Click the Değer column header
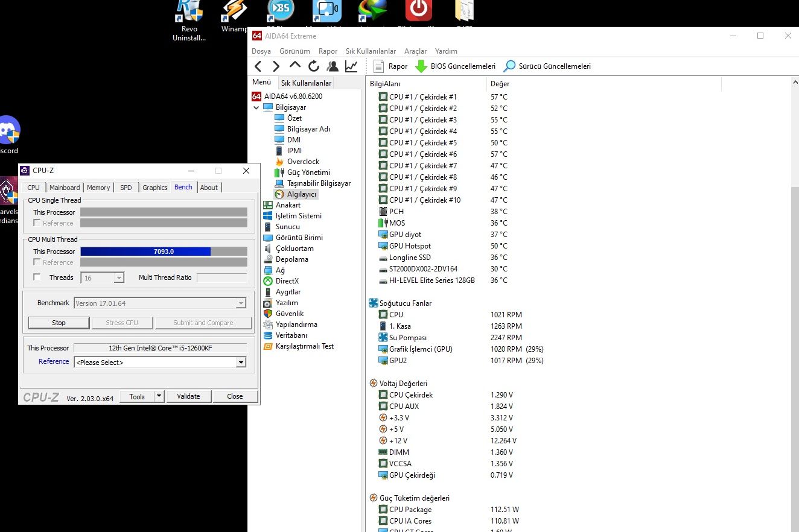The width and height of the screenshot is (799, 532). (x=500, y=84)
